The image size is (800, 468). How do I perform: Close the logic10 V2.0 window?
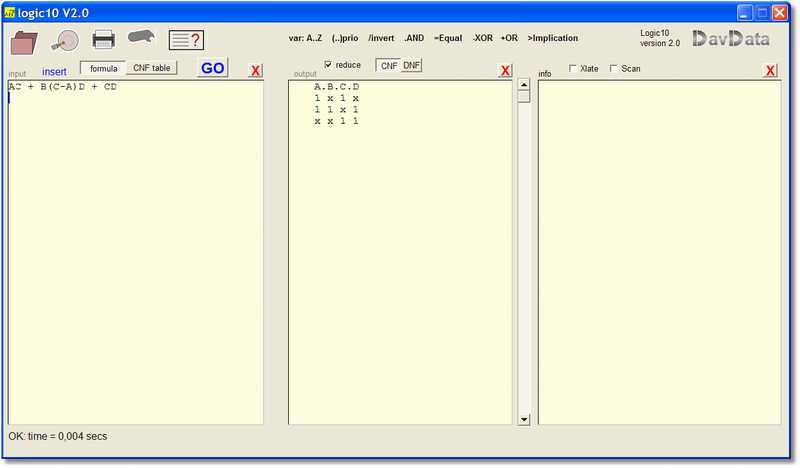[x=780, y=13]
